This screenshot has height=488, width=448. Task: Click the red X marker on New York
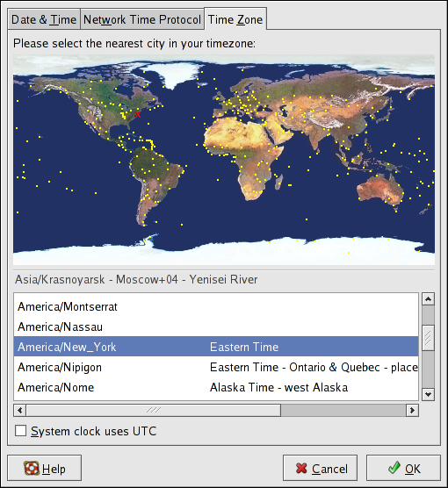[x=138, y=114]
